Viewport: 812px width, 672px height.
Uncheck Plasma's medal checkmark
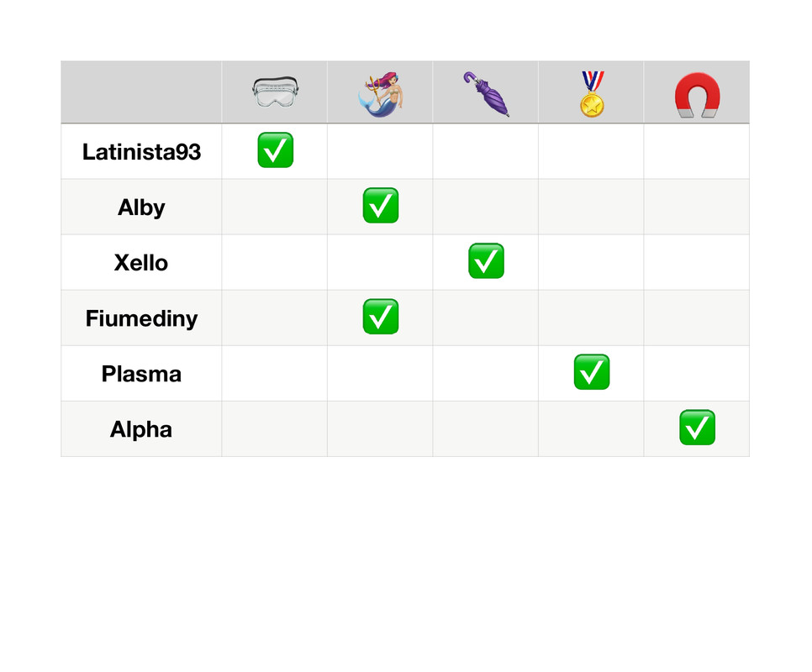(x=592, y=372)
